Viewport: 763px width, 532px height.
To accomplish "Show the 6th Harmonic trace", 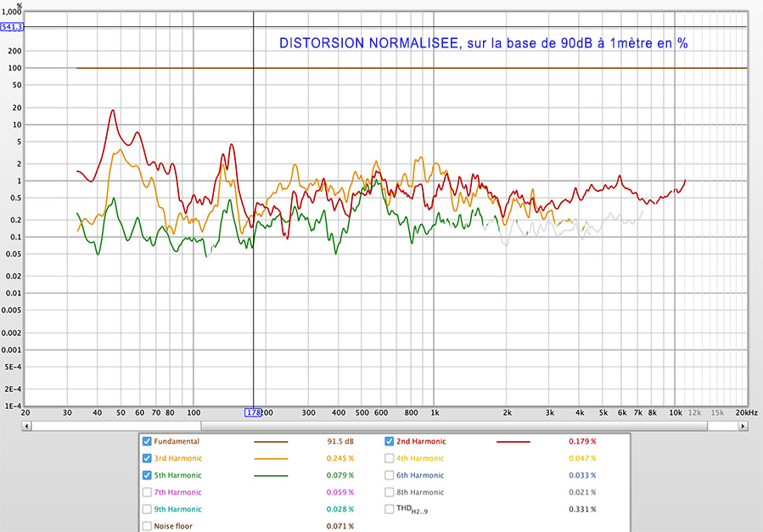I will (x=389, y=476).
